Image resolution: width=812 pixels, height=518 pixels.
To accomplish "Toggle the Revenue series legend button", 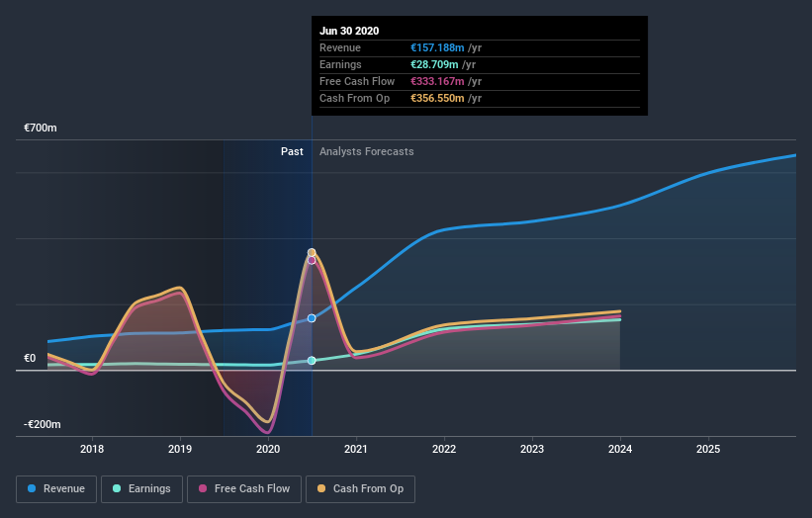I will pyautogui.click(x=56, y=489).
